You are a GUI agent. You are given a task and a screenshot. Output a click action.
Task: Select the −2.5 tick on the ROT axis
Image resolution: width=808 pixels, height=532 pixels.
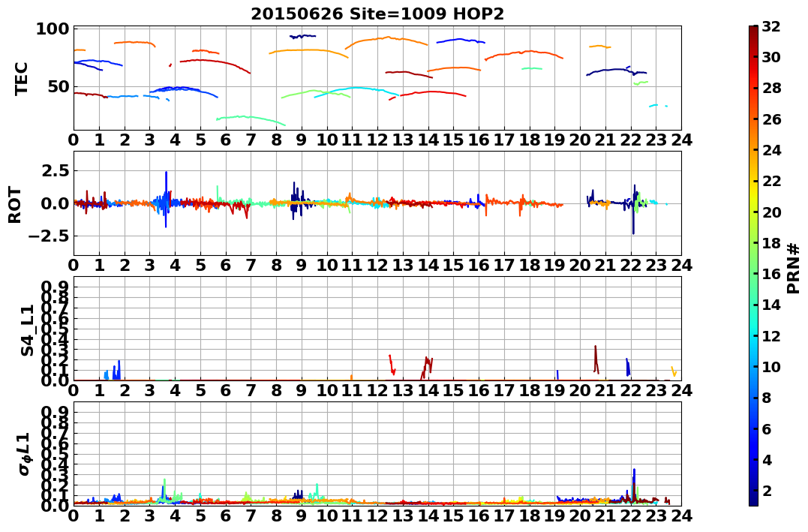point(47,236)
